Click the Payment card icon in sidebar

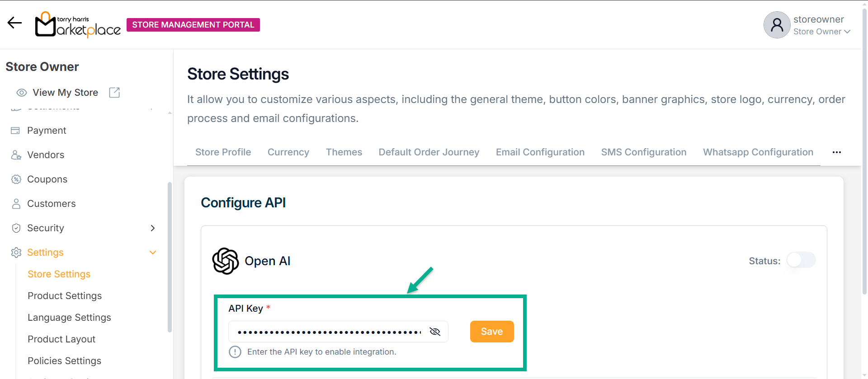[x=15, y=131]
